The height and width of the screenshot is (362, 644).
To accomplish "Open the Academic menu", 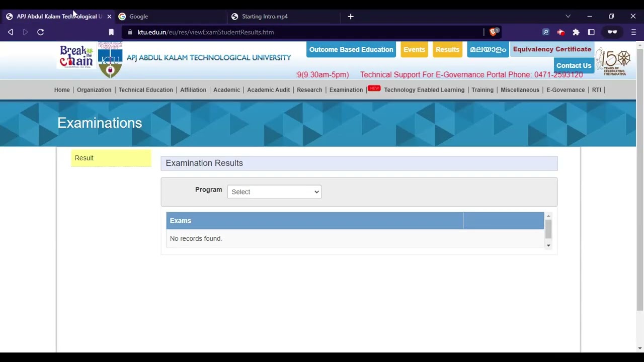I will pyautogui.click(x=226, y=90).
